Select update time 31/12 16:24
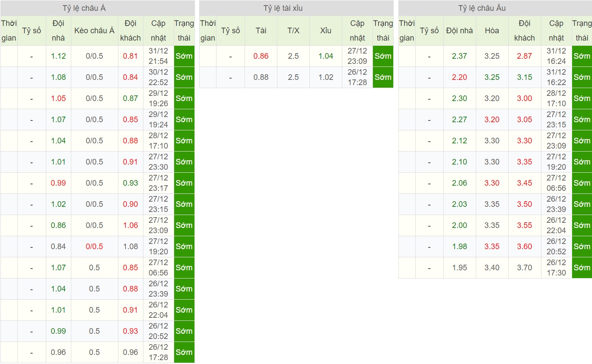 (556, 56)
